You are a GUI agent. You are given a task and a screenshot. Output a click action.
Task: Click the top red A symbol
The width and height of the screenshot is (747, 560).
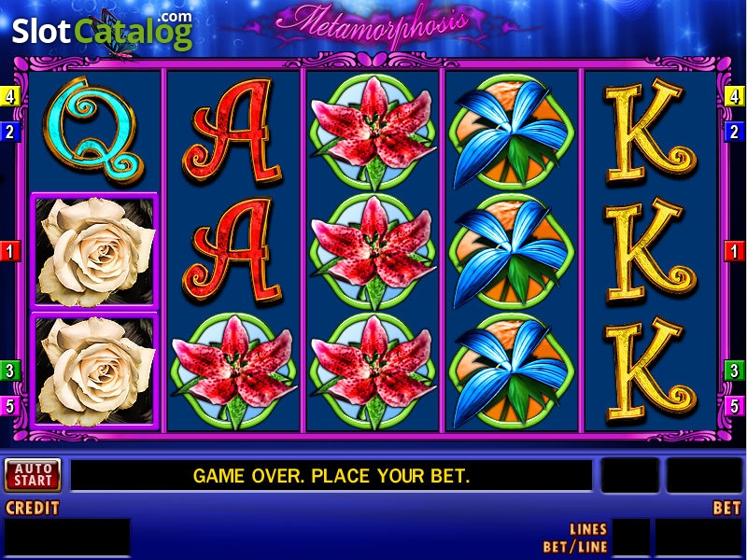point(232,132)
